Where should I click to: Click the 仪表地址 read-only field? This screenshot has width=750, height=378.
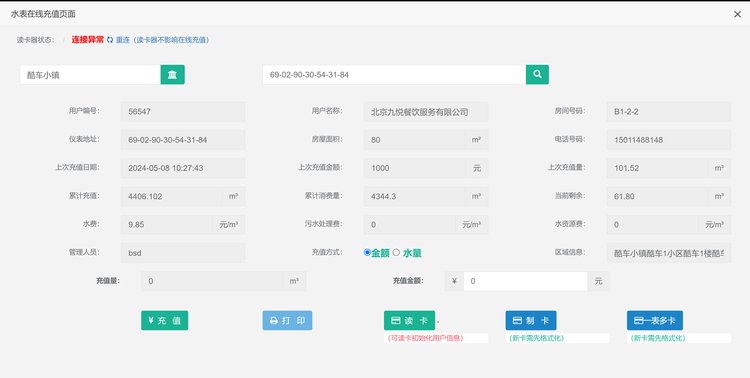coord(183,140)
